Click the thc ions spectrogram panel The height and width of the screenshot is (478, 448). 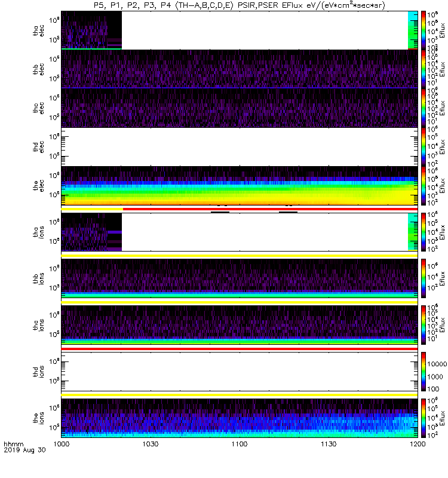(x=240, y=325)
